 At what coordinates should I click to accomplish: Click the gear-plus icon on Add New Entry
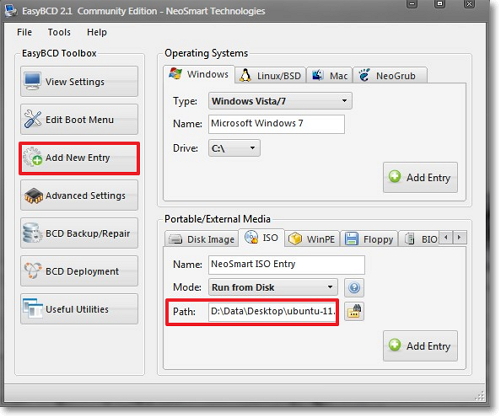(x=33, y=157)
